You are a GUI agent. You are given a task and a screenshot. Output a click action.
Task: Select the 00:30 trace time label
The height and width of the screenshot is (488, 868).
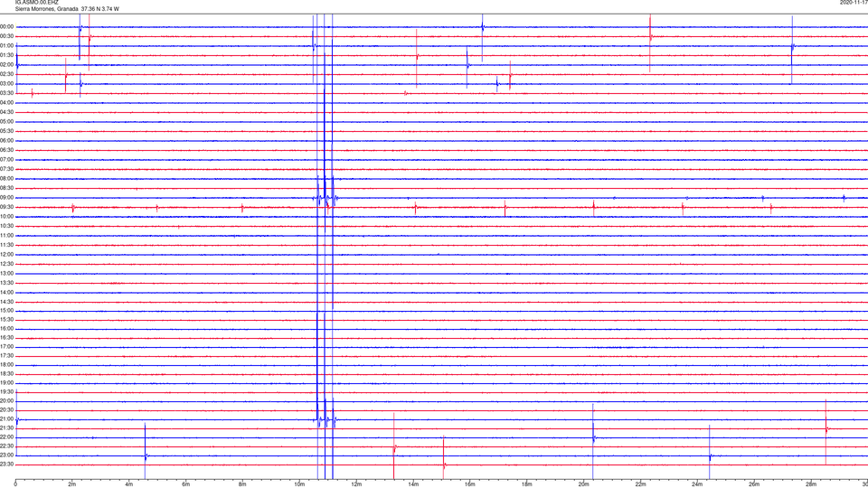pos(7,36)
